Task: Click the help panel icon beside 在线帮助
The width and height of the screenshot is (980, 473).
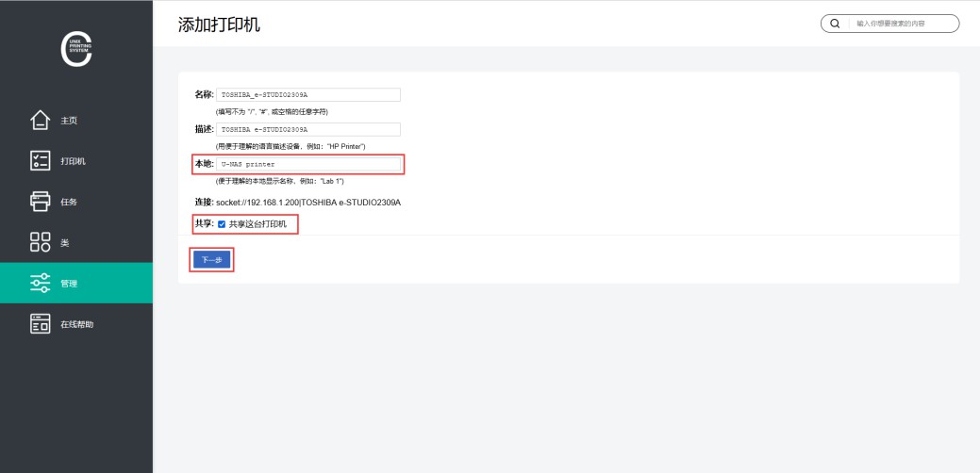Action: point(40,323)
